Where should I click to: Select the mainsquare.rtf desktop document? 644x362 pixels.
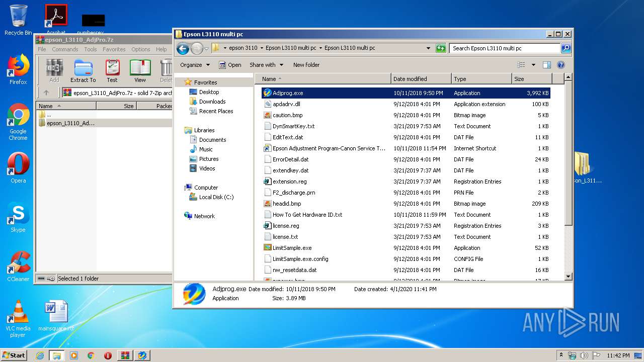coord(56,316)
